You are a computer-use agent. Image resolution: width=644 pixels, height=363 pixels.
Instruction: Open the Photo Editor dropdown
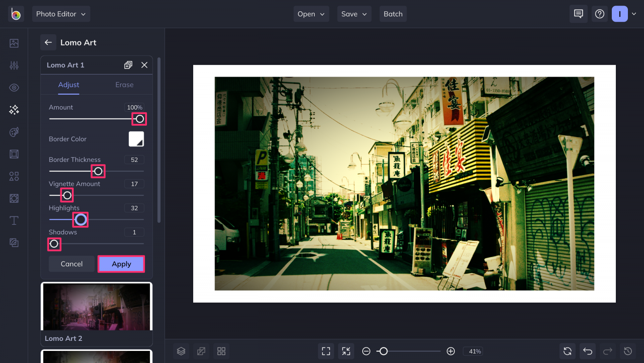click(61, 14)
